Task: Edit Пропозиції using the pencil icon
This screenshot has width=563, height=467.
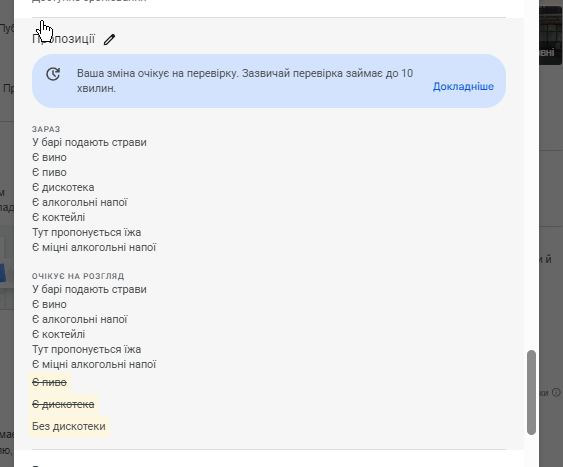Action: 110,39
